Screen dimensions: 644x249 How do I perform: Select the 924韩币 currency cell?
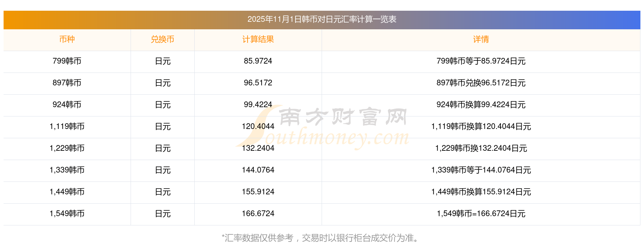pyautogui.click(x=67, y=105)
